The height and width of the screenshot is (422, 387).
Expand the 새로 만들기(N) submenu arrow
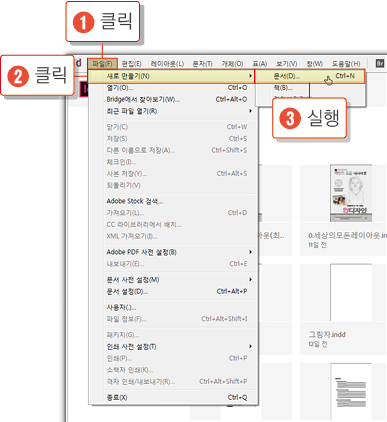[250, 76]
